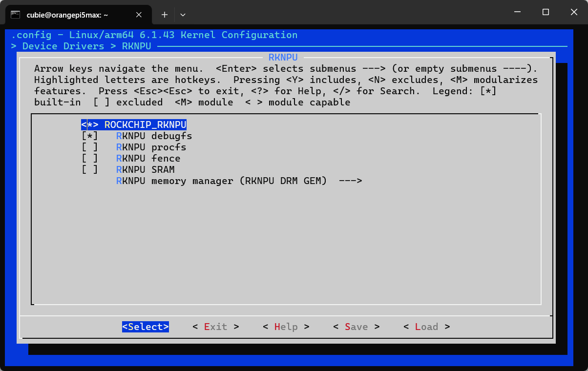588x371 pixels.
Task: Disable the RKNPU debugfs checkbox
Action: click(x=90, y=136)
